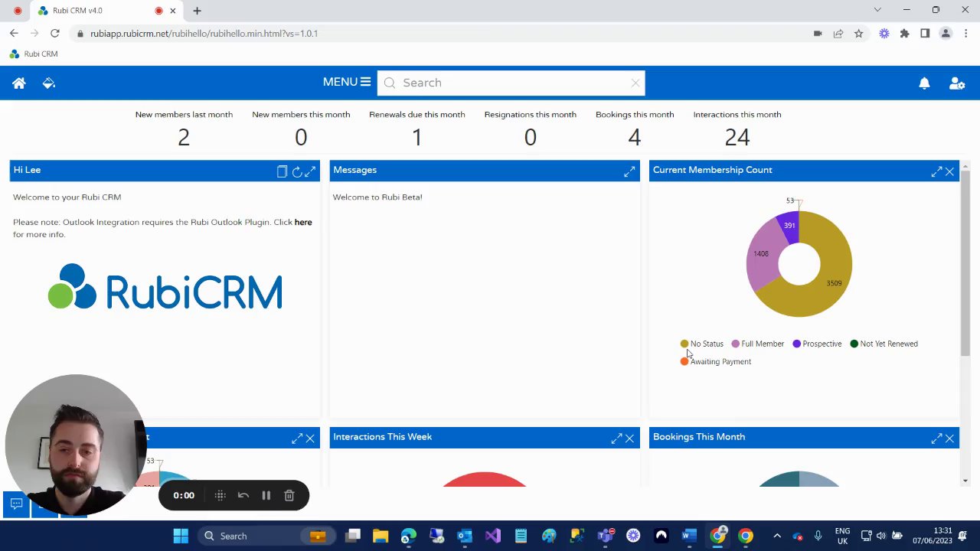Toggle the Not Yet Renewed legend item

point(884,344)
